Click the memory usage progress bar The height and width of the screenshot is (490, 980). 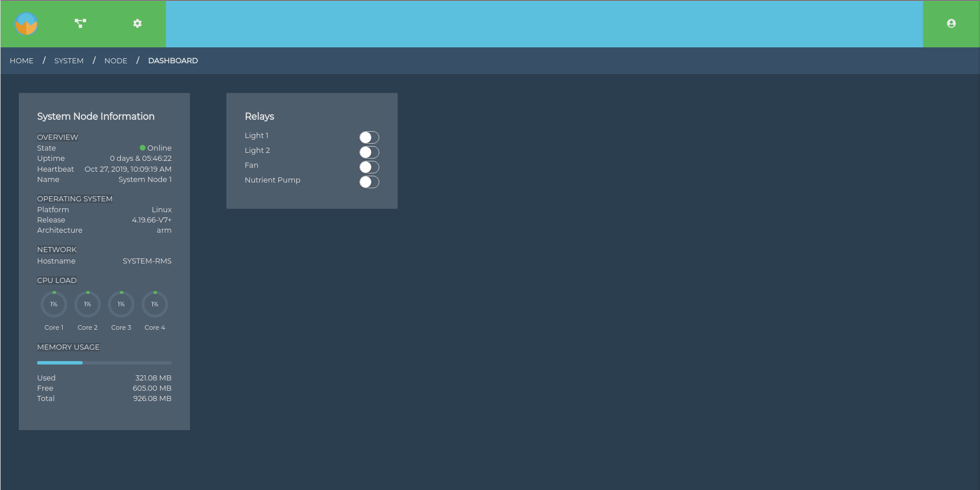tap(104, 363)
